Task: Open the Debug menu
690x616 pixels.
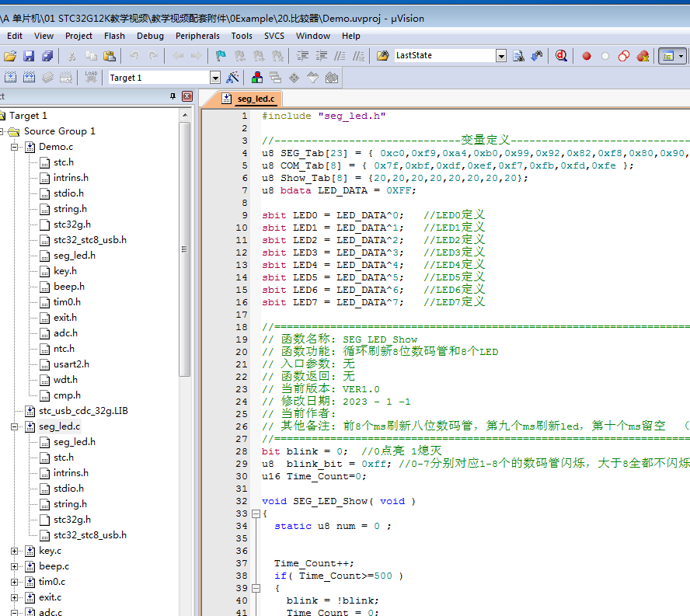Action: pyautogui.click(x=150, y=36)
